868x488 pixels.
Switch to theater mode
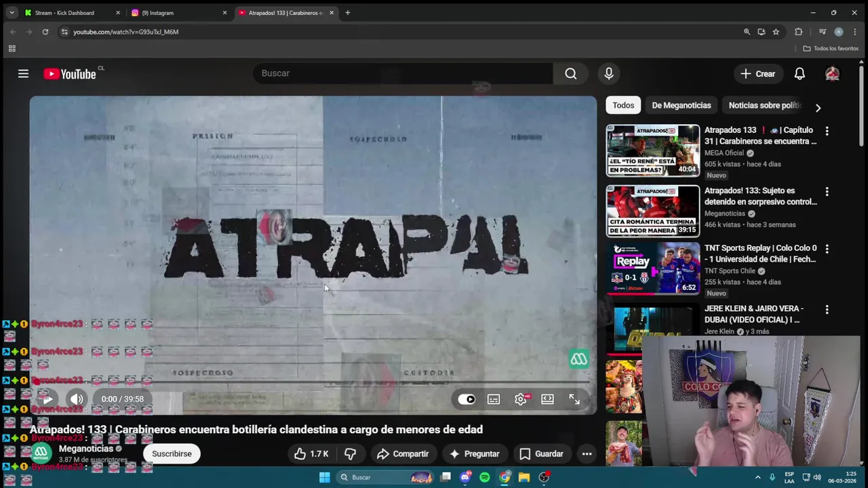coord(547,399)
